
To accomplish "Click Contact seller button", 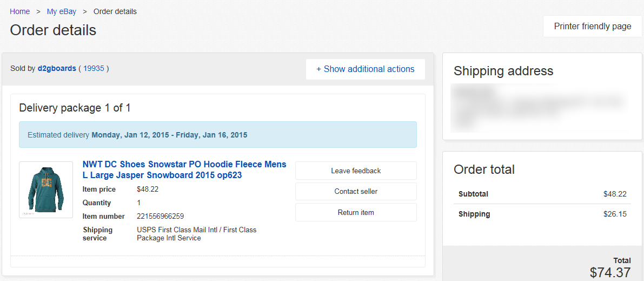I will point(356,191).
